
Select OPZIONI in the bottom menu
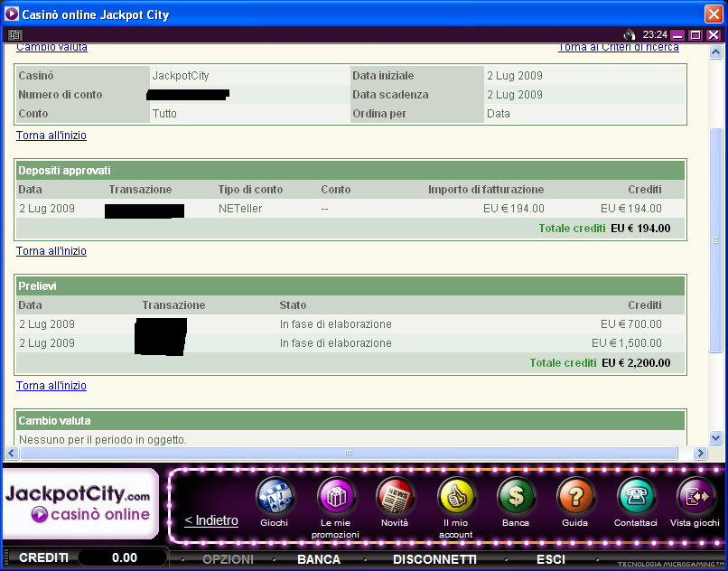pos(228,559)
